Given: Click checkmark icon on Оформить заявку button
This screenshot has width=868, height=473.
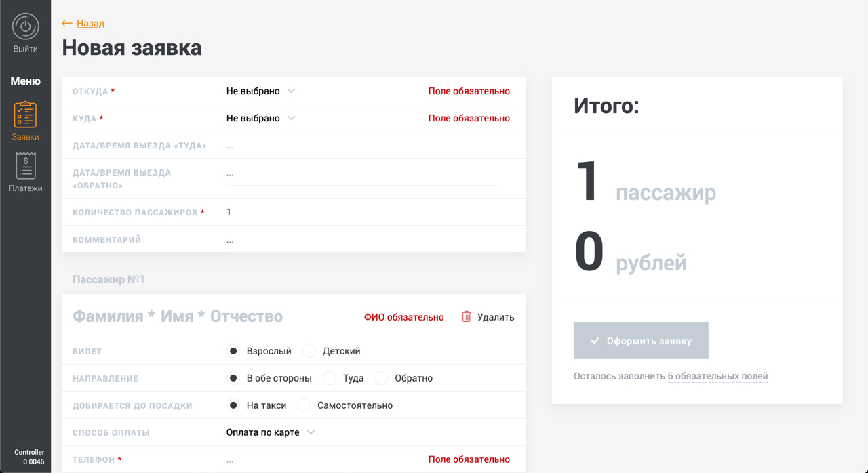Looking at the screenshot, I should 595,341.
